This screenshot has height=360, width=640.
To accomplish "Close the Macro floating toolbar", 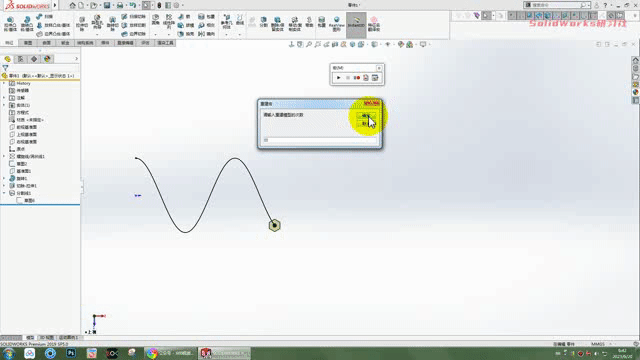I will tap(379, 68).
